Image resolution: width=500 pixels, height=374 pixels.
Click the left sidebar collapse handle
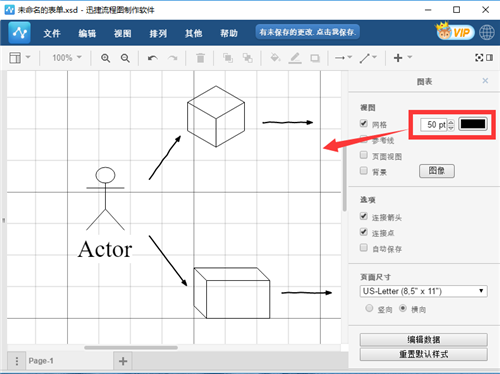(4, 221)
